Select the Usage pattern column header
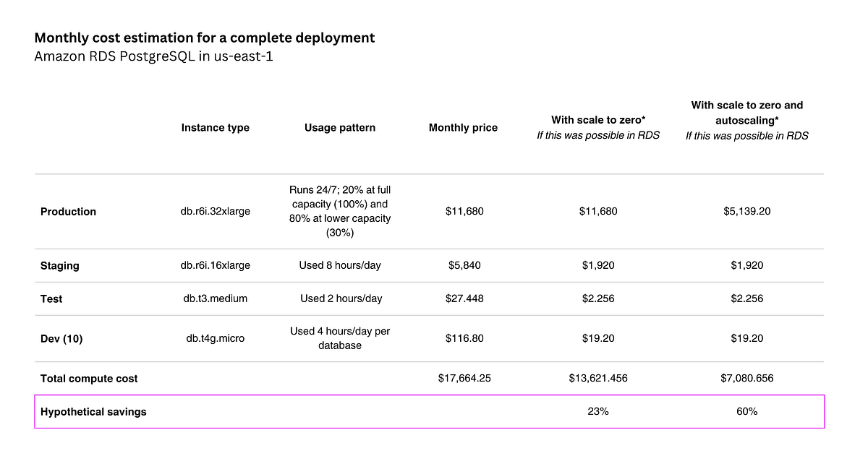This screenshot has width=868, height=456. click(340, 128)
